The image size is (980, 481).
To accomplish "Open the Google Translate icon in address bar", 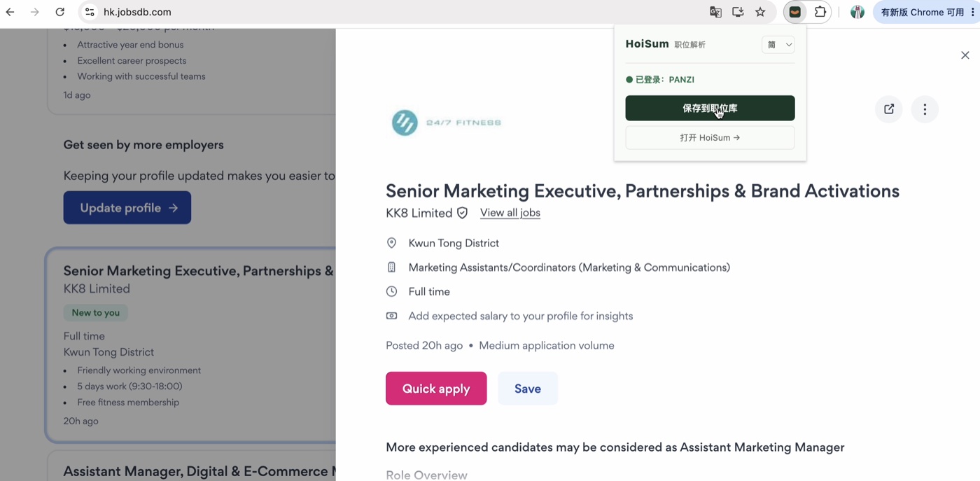I will click(715, 12).
